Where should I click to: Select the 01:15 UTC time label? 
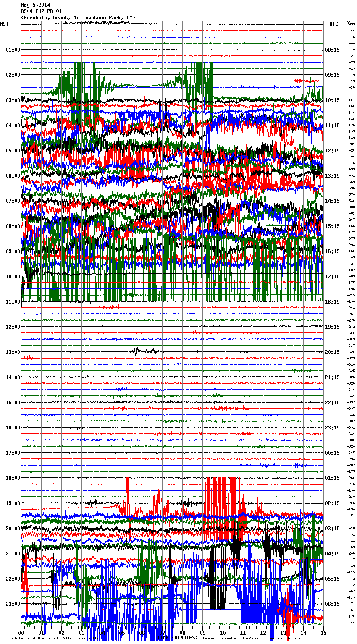pos(332,478)
